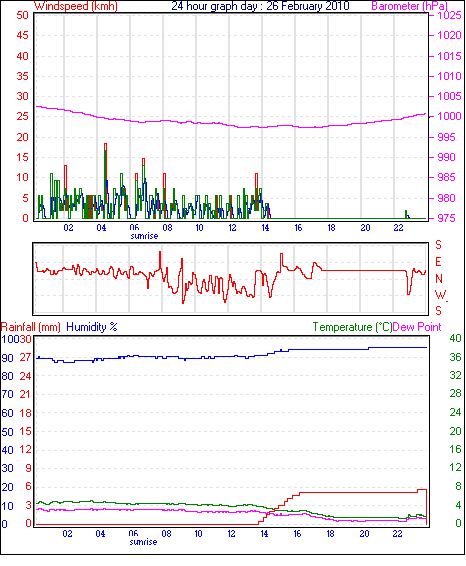Select humidity axis value 70
This screenshot has height=566, width=466.
pos(7,394)
